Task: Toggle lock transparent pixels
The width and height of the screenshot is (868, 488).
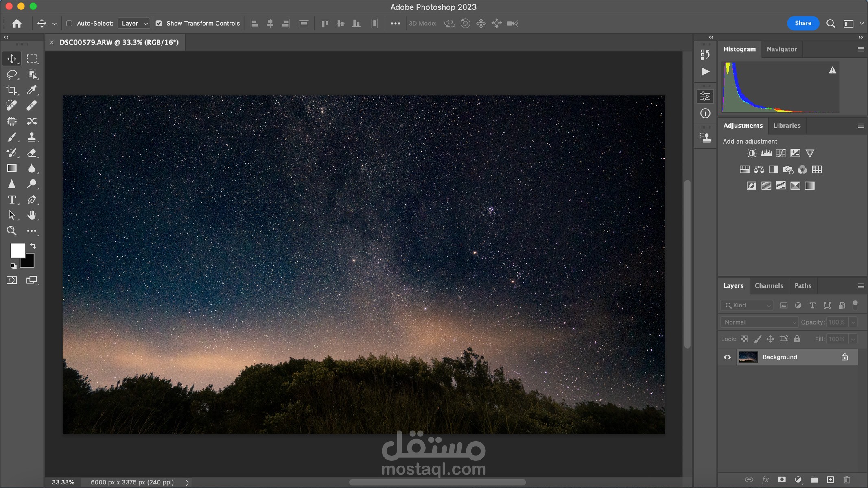Action: point(744,339)
